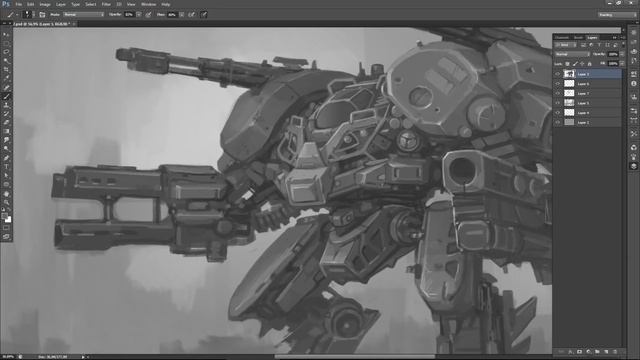Viewport: 640px width, 360px height.
Task: Toggle visibility of the selected top layer
Action: [x=558, y=74]
